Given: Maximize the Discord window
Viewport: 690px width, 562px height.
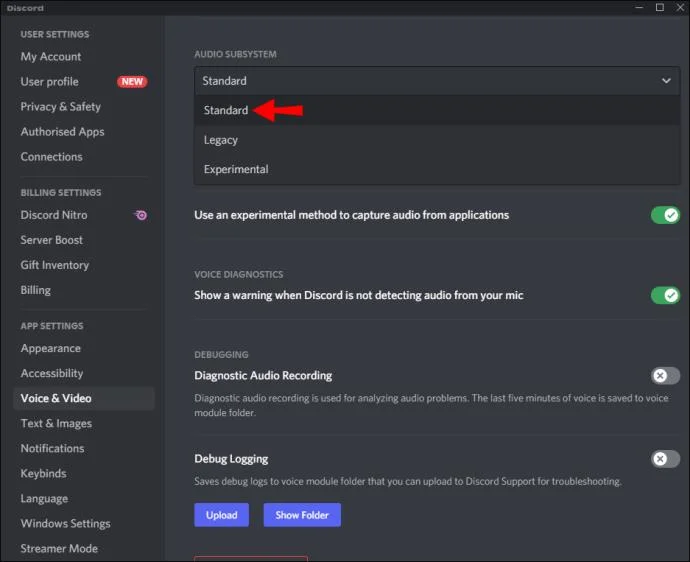Looking at the screenshot, I should click(x=660, y=7).
